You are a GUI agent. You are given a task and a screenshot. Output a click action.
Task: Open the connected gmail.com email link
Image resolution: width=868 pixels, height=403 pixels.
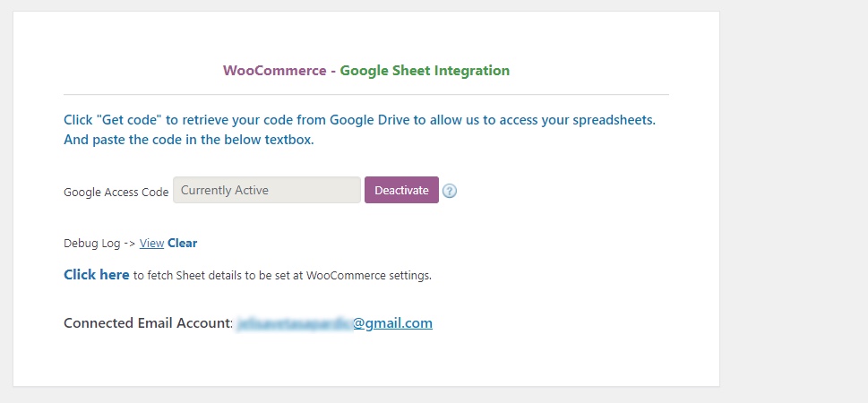click(335, 322)
